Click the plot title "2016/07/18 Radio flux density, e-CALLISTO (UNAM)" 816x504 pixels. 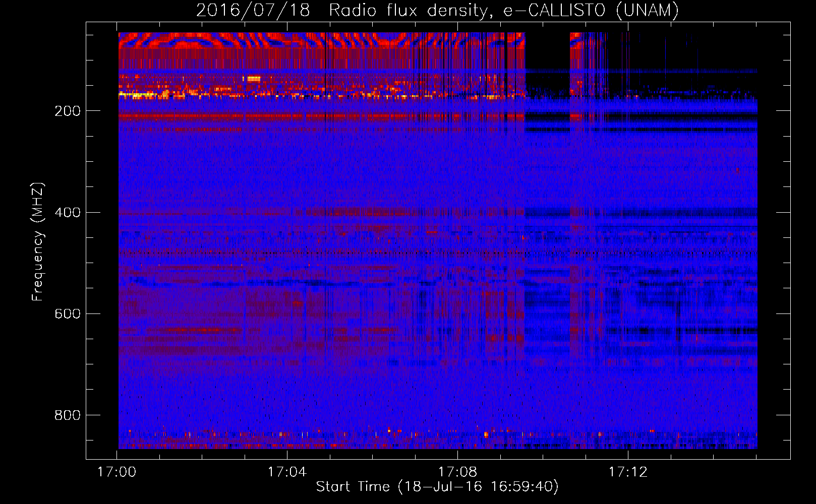coord(437,10)
